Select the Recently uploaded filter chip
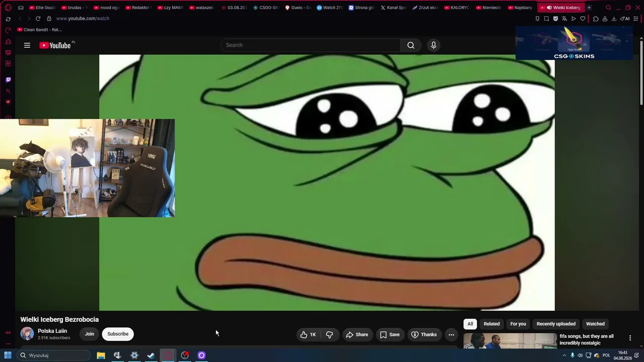This screenshot has width=644, height=362. pos(556,324)
